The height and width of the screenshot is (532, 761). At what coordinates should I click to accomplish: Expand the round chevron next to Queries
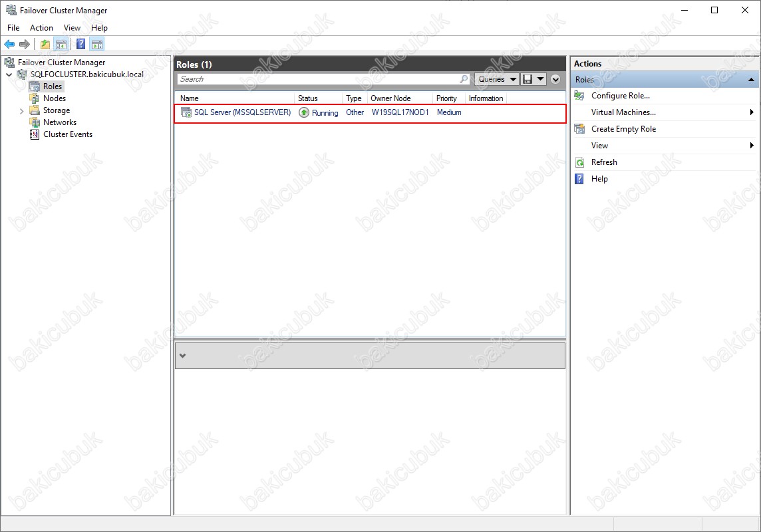(555, 79)
